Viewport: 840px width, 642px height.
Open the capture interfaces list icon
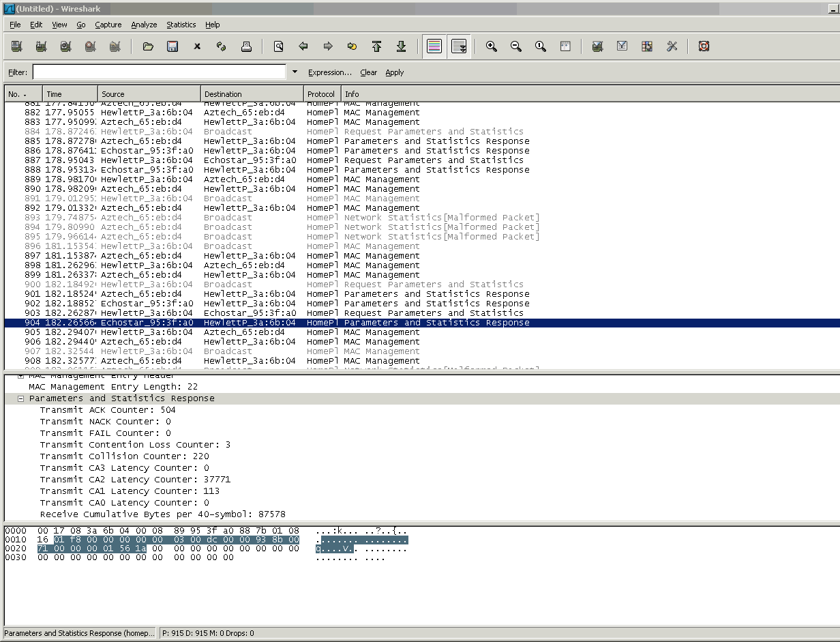pos(16,46)
